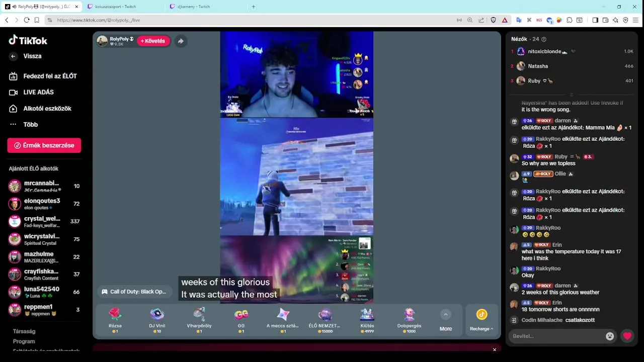Send the A meccs sztá... gift
This screenshot has height=362, width=644.
click(283, 320)
